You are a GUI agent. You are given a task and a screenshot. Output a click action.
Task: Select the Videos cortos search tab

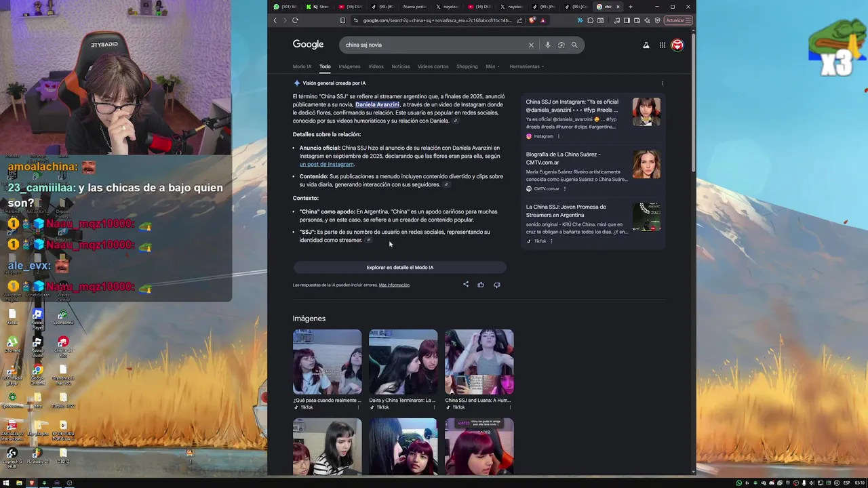433,66
